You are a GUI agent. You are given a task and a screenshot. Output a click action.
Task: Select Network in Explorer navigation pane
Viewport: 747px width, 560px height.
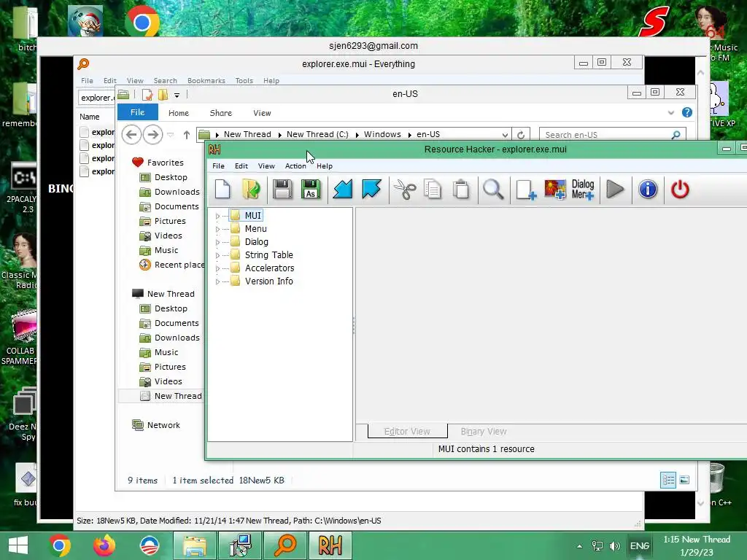pos(156,425)
